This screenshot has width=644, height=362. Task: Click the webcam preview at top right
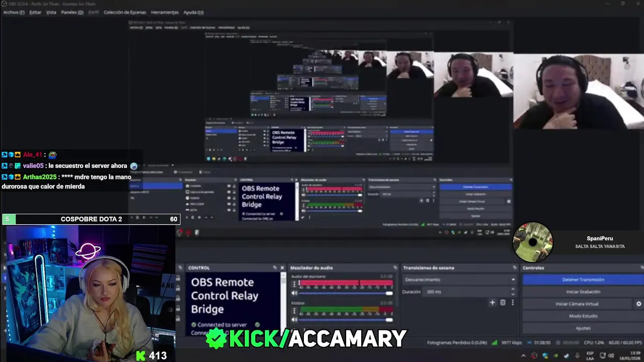click(x=579, y=91)
